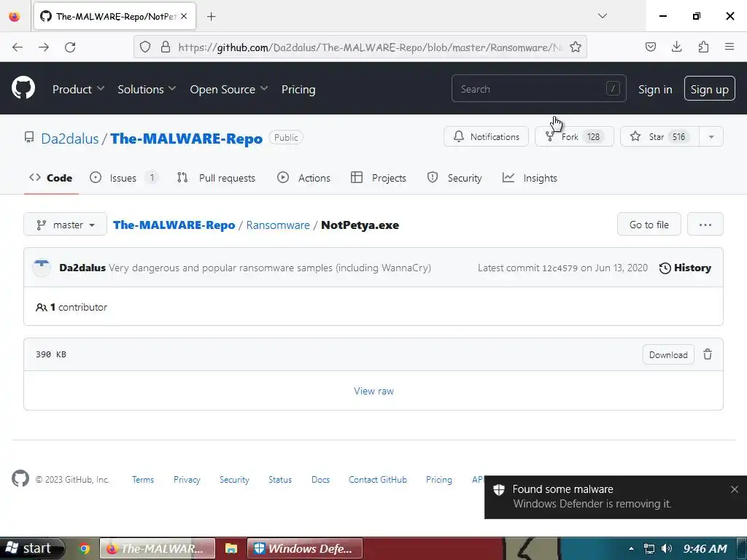Open the more file actions ellipsis menu
Image resolution: width=747 pixels, height=560 pixels.
click(x=705, y=225)
